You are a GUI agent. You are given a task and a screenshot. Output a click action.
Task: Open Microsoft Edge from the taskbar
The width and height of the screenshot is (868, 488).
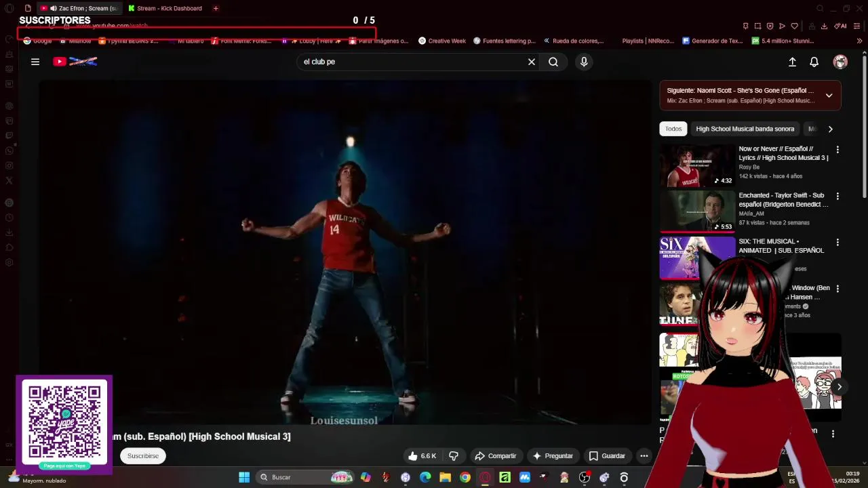coord(425,477)
